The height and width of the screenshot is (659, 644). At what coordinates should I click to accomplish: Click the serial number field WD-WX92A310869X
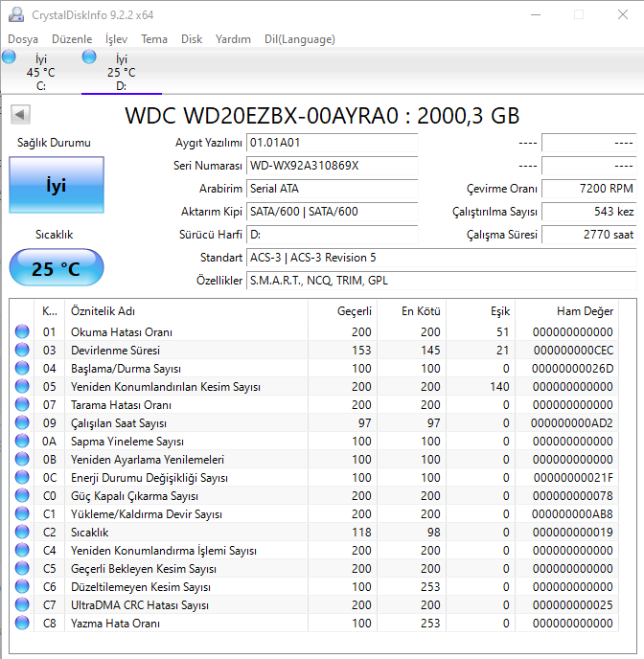click(333, 166)
